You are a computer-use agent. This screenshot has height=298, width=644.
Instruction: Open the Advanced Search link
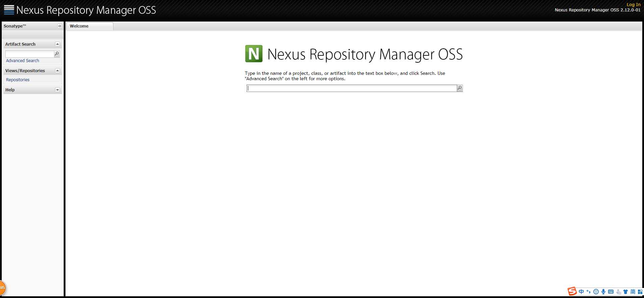click(22, 60)
